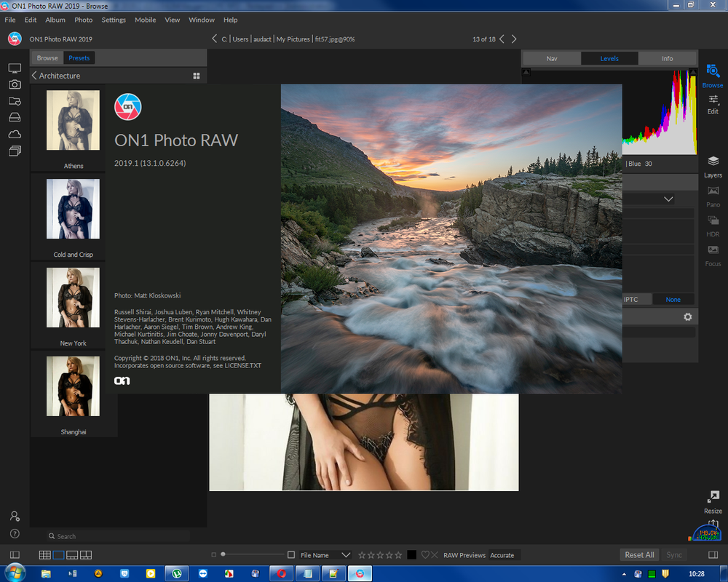Screen dimensions: 728x582
Task: Open the Users folder in path
Action: click(240, 39)
